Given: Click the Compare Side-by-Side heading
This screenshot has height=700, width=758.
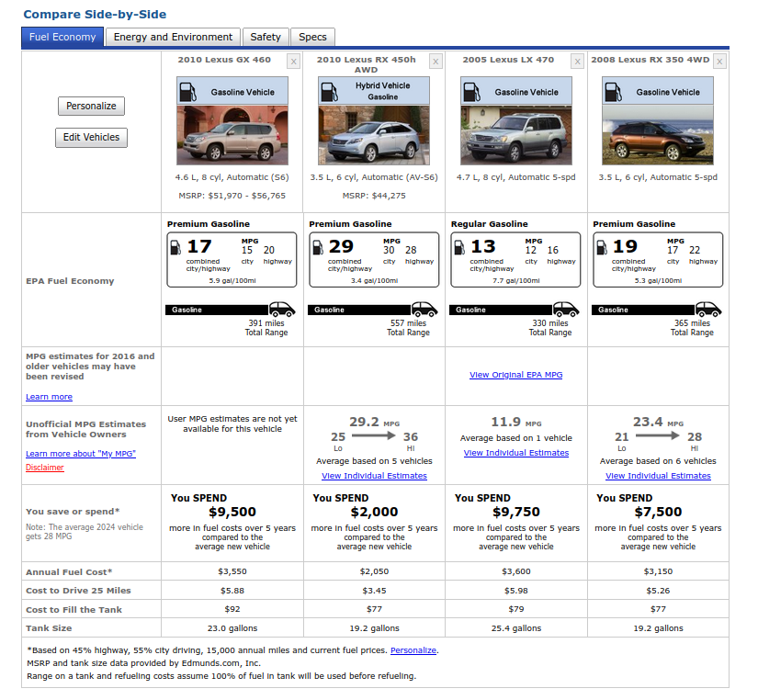Looking at the screenshot, I should (x=95, y=15).
